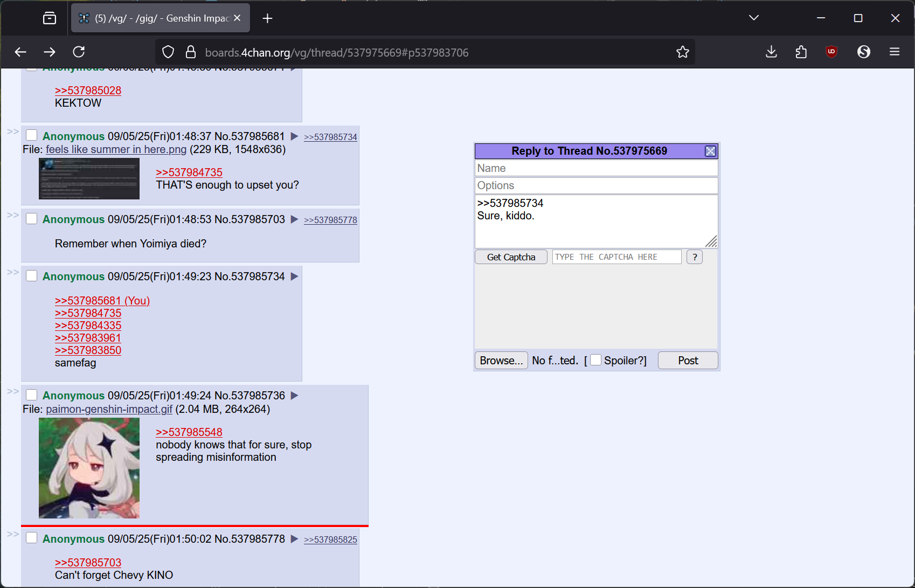Open a new browser tab
The image size is (915, 588).
(267, 18)
